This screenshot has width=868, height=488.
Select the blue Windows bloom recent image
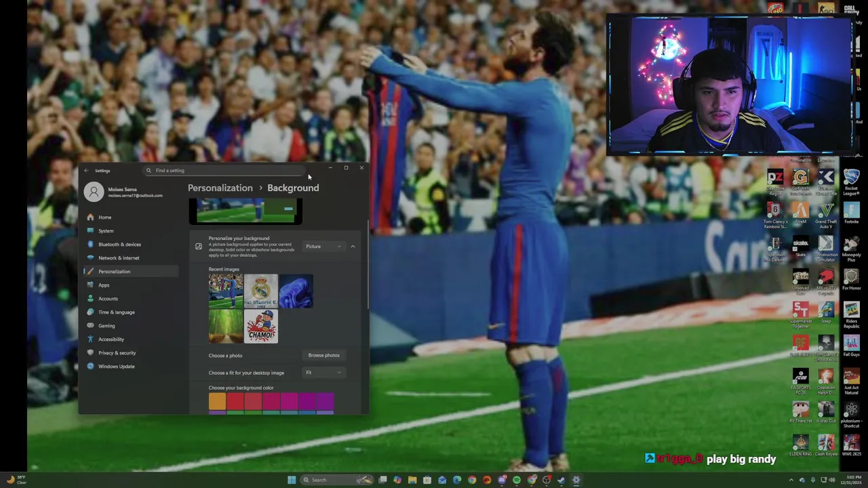296,291
